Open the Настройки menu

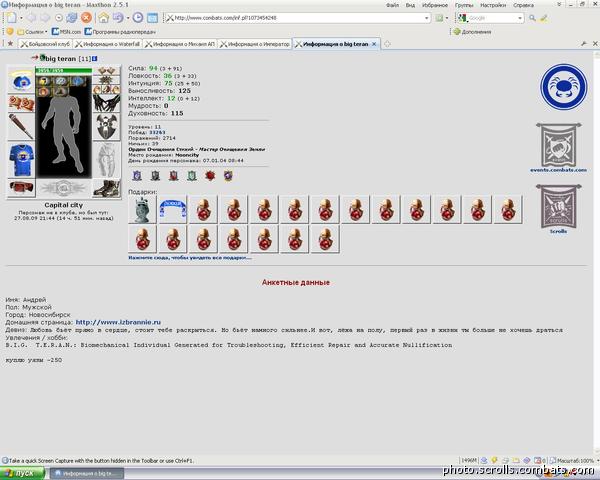[x=493, y=5]
